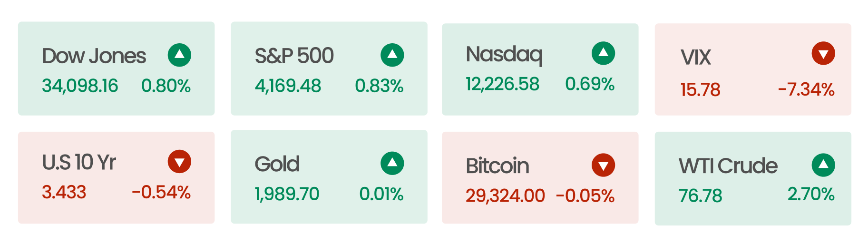Click the Nasdaq 0.69% change

590,84
